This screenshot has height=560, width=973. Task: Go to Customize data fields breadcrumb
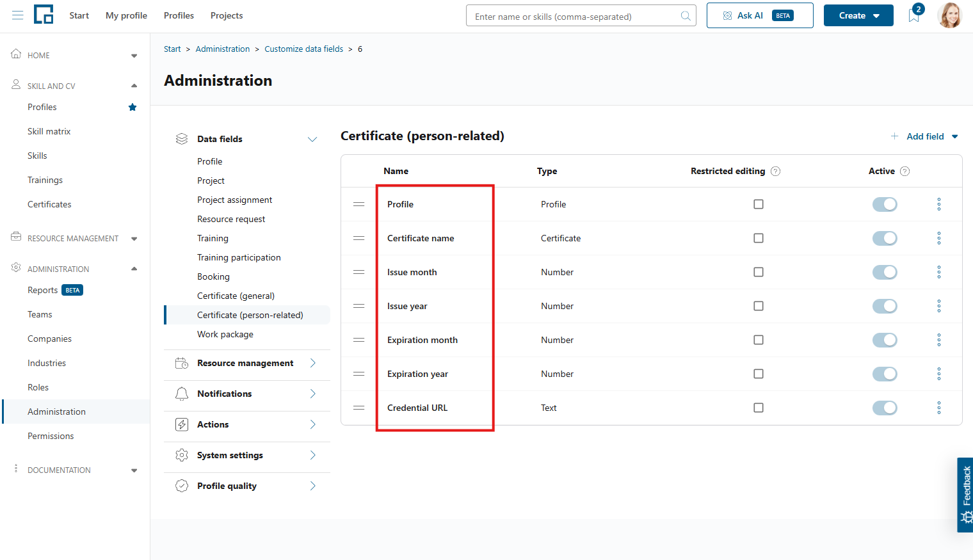[304, 49]
